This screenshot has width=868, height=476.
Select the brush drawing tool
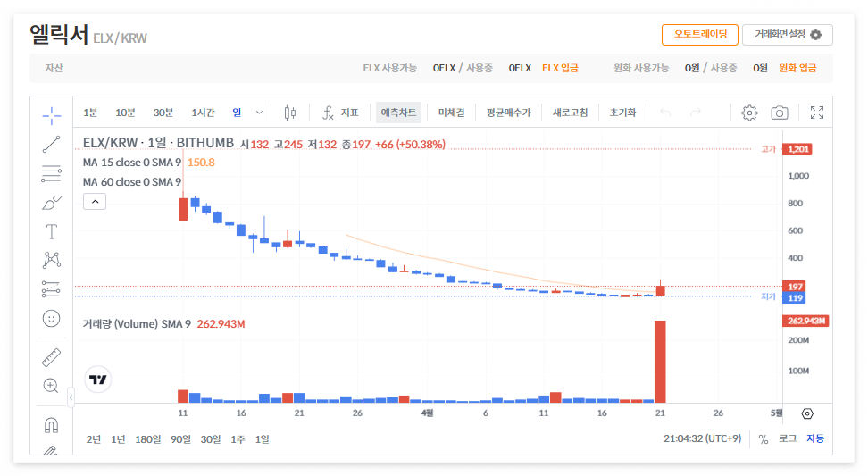[x=52, y=203]
